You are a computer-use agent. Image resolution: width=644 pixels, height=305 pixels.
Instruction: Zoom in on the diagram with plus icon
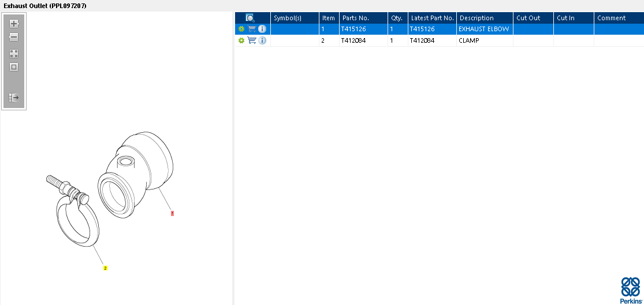point(14,24)
